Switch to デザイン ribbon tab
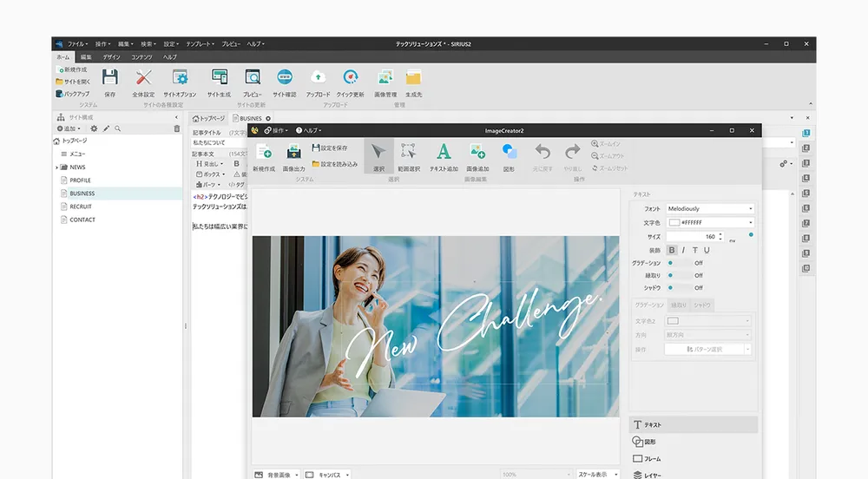The height and width of the screenshot is (479, 868). point(111,57)
